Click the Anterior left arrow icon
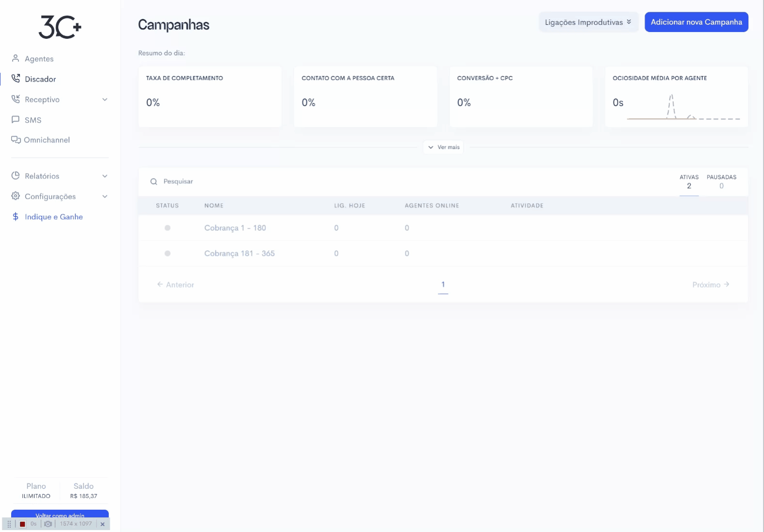The height and width of the screenshot is (532, 764). point(160,284)
